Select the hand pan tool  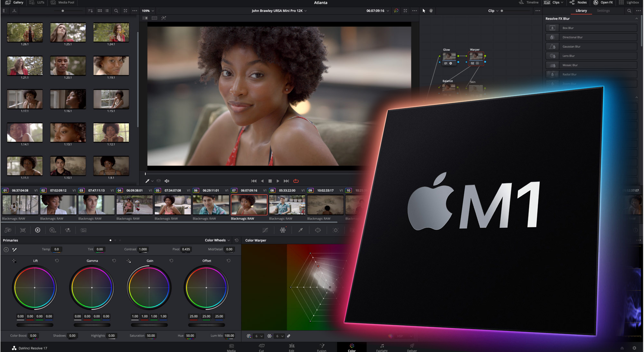coord(431,11)
